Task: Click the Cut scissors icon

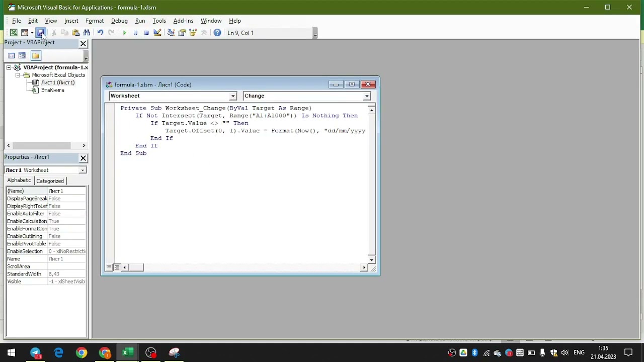Action: (x=54, y=33)
